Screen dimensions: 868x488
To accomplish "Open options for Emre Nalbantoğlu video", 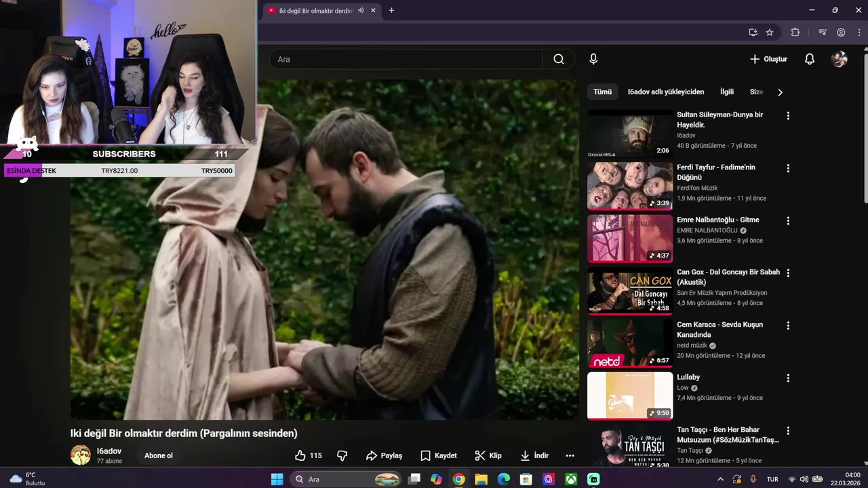I will point(788,221).
